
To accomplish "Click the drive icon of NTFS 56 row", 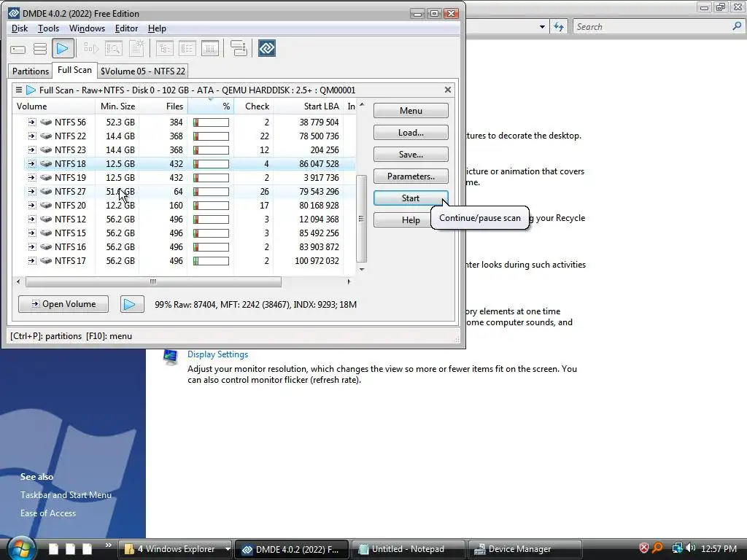I will tap(46, 122).
